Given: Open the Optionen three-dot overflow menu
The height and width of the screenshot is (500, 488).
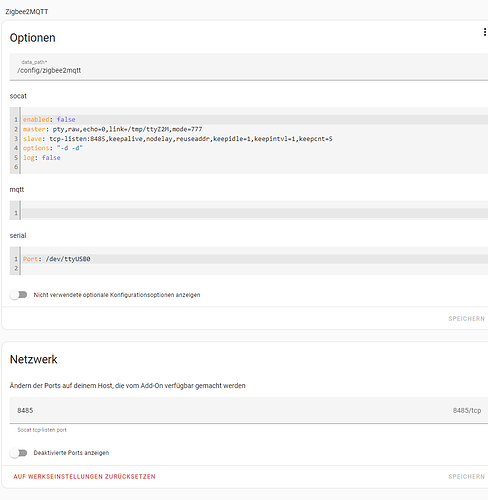Looking at the screenshot, I should [484, 32].
